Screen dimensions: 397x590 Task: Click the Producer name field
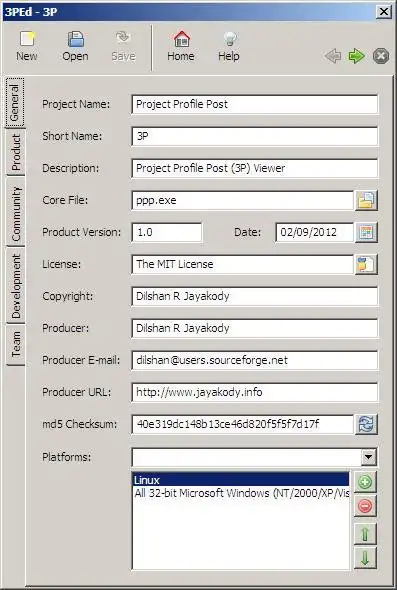[x=255, y=328]
